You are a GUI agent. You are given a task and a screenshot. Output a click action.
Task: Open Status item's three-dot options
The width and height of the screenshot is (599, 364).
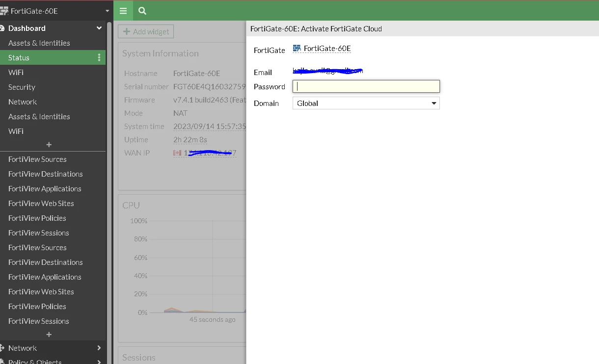click(99, 57)
